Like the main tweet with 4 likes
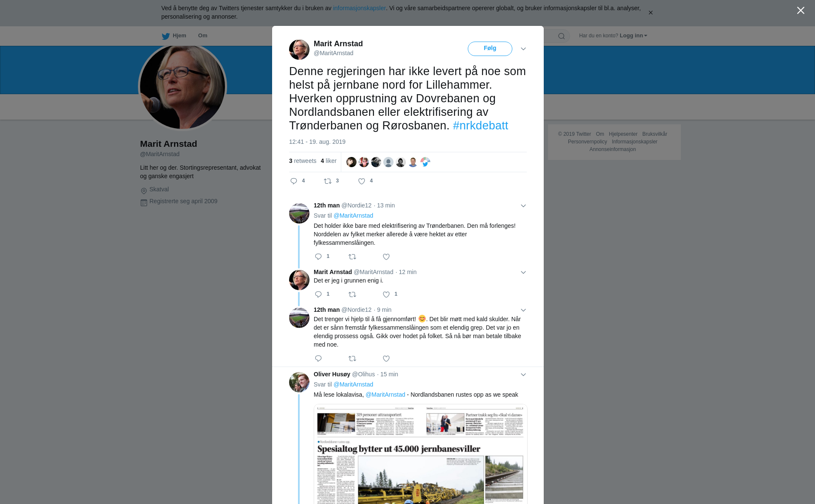815x504 pixels. pyautogui.click(x=362, y=181)
